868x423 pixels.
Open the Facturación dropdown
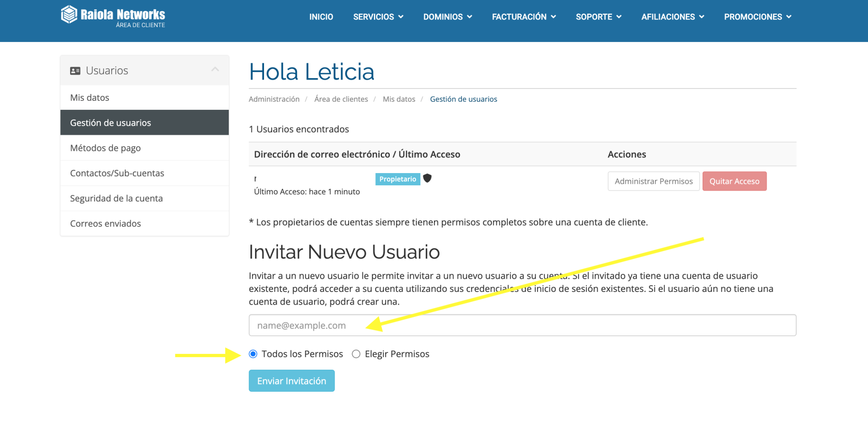click(x=524, y=17)
